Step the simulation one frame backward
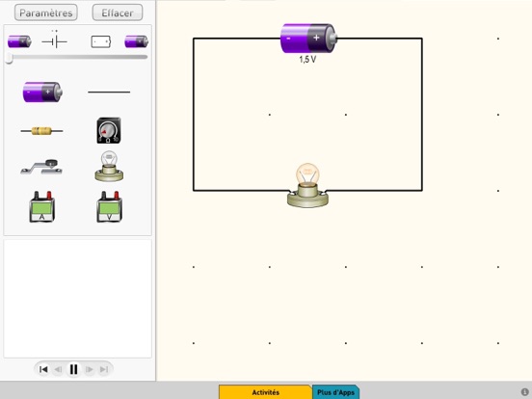 [58, 369]
